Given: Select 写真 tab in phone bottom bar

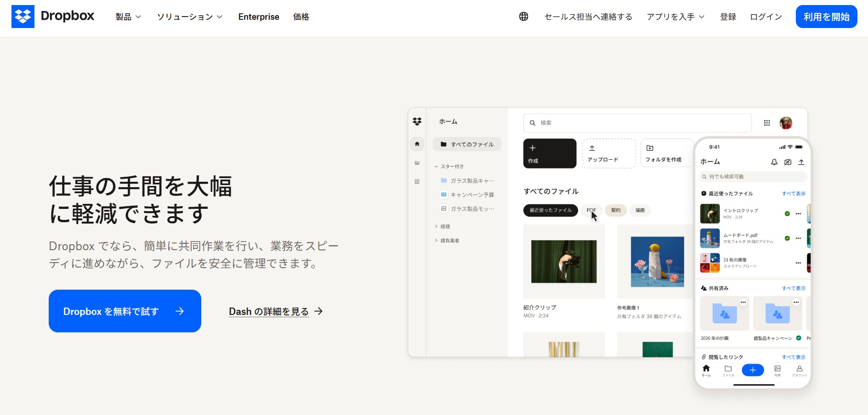Looking at the screenshot, I should click(x=777, y=370).
